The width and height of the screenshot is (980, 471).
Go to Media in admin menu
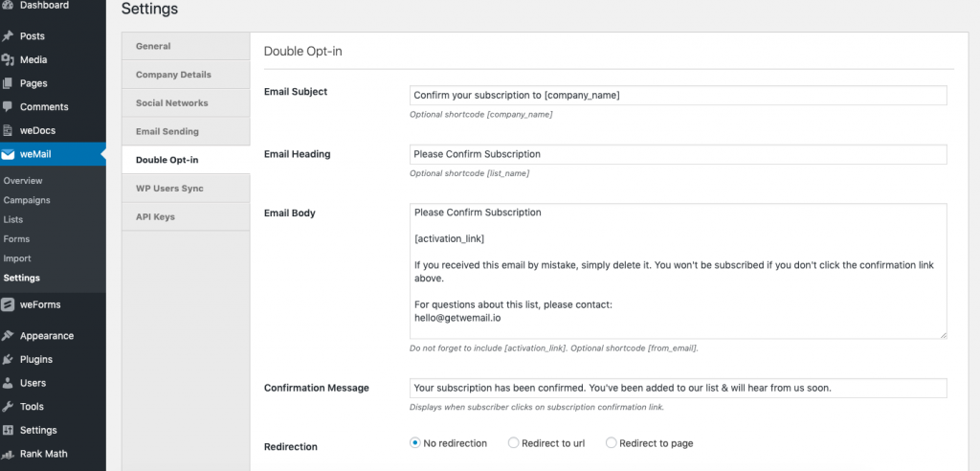point(33,60)
